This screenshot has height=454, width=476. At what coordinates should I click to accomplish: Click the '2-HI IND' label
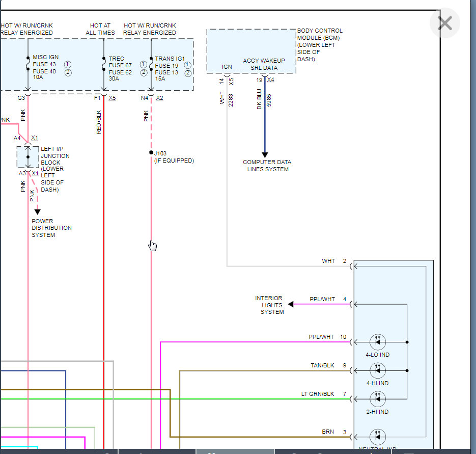[x=377, y=412]
